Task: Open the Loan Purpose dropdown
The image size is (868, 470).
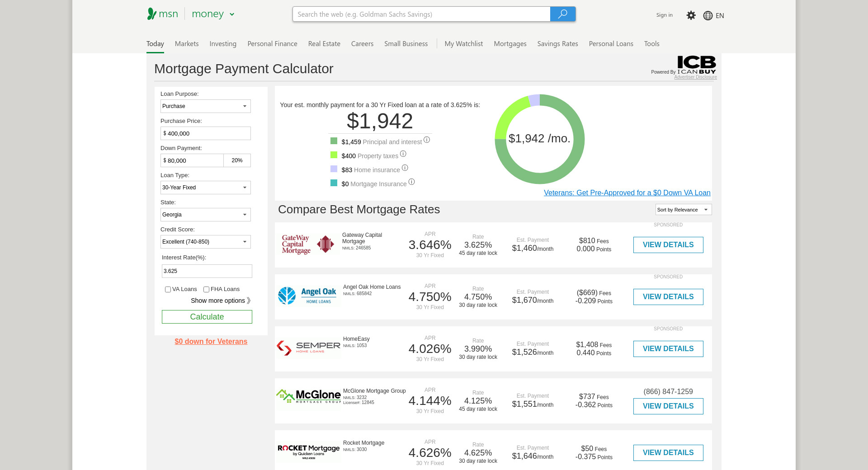Action: (205, 106)
